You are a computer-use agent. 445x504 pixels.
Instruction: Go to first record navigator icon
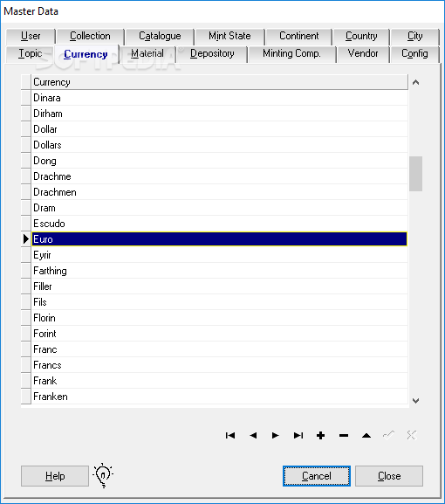pos(230,436)
